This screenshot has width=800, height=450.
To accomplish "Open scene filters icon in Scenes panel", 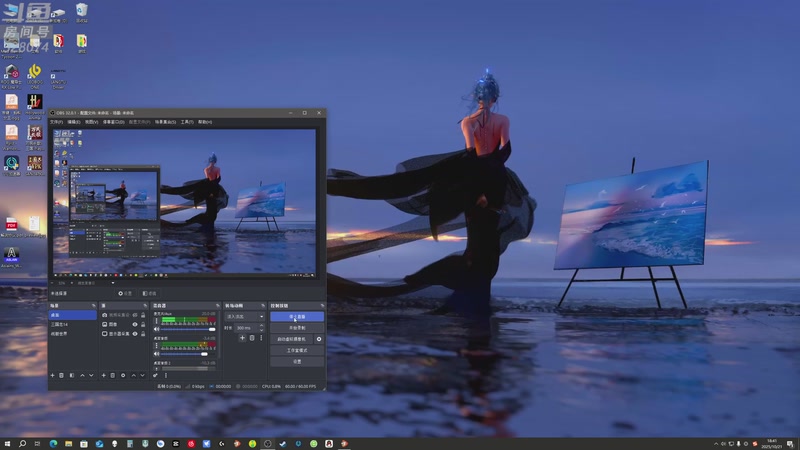I will (x=72, y=376).
